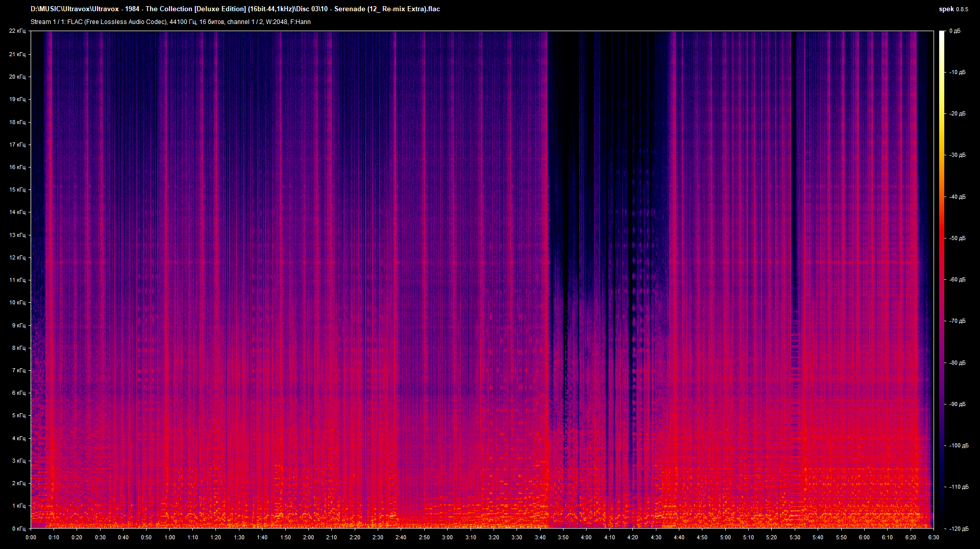The width and height of the screenshot is (980, 549).
Task: Click the 0:00 time marker
Action: (x=31, y=537)
